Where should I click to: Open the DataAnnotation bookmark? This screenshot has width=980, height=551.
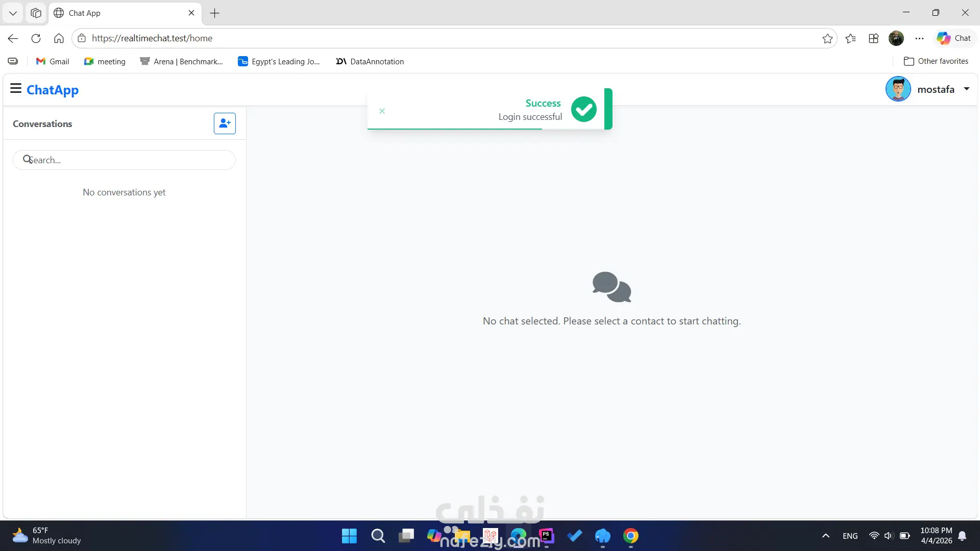point(370,61)
